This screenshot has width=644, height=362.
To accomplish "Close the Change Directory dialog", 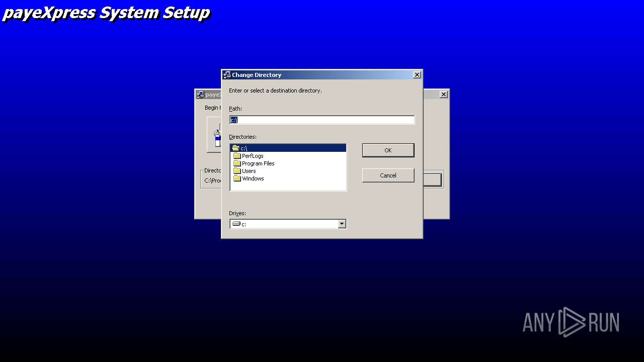I will (417, 75).
